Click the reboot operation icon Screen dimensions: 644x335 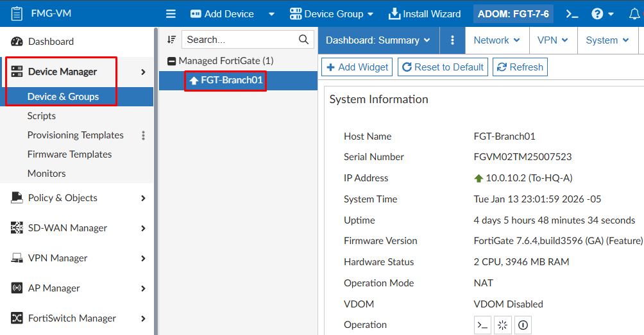[x=502, y=325]
